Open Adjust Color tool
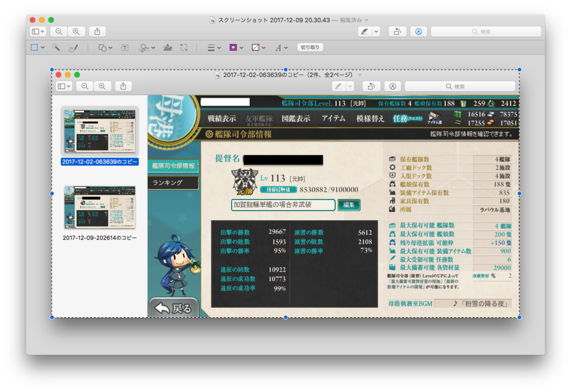Screen dimensions: 571x392 (167, 47)
